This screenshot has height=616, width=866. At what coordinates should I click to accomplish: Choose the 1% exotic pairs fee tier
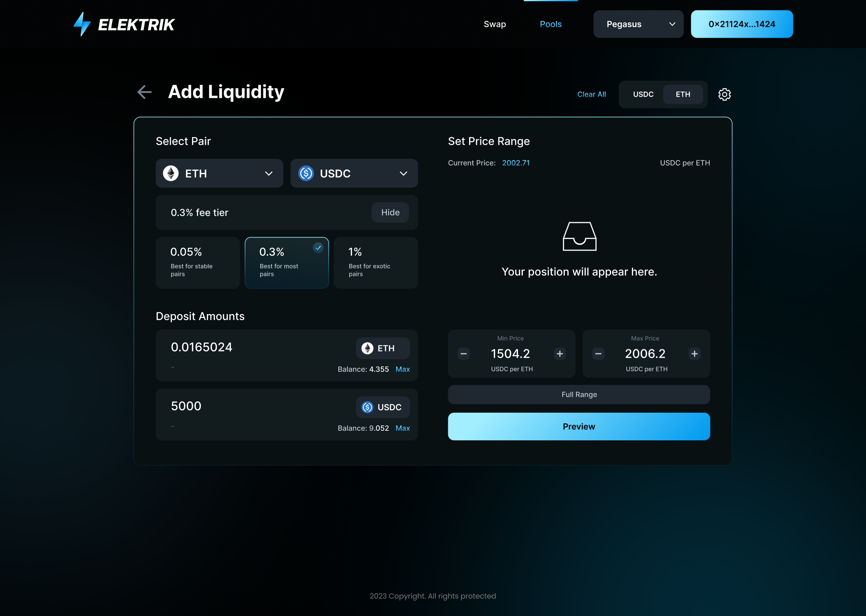(376, 263)
